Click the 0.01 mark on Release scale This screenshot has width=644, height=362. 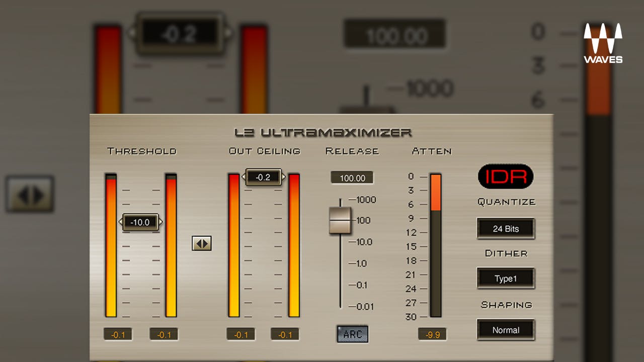coord(365,307)
